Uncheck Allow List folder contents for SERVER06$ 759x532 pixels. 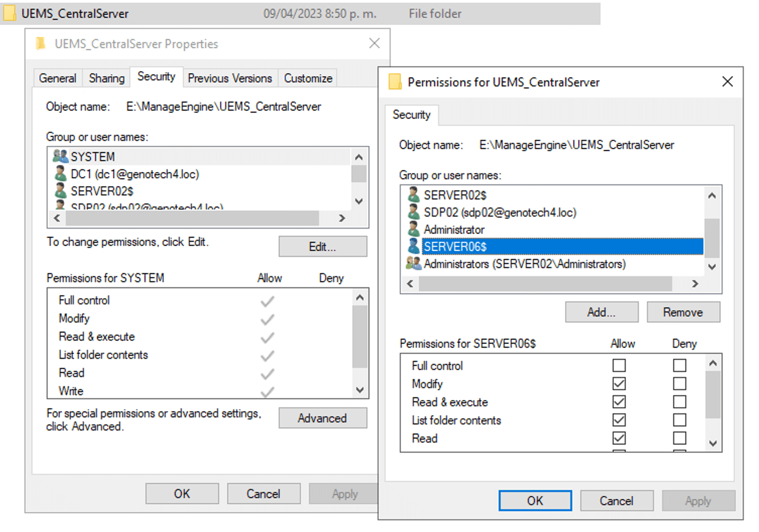point(619,420)
